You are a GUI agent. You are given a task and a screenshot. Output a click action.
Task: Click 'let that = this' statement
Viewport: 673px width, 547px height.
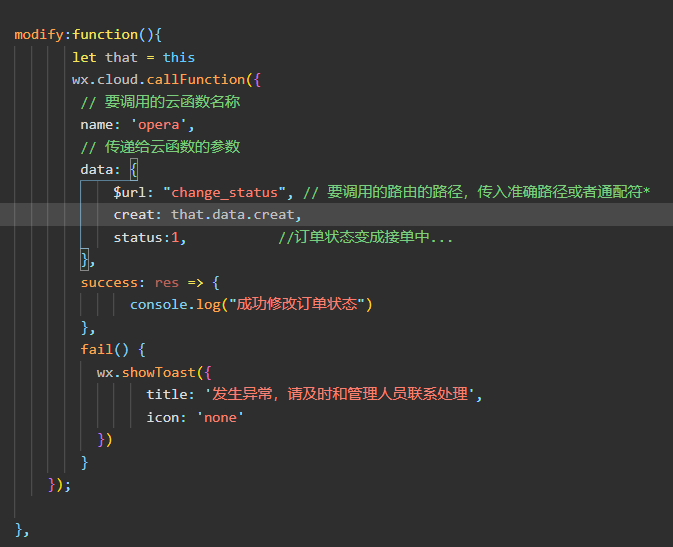pyautogui.click(x=133, y=57)
